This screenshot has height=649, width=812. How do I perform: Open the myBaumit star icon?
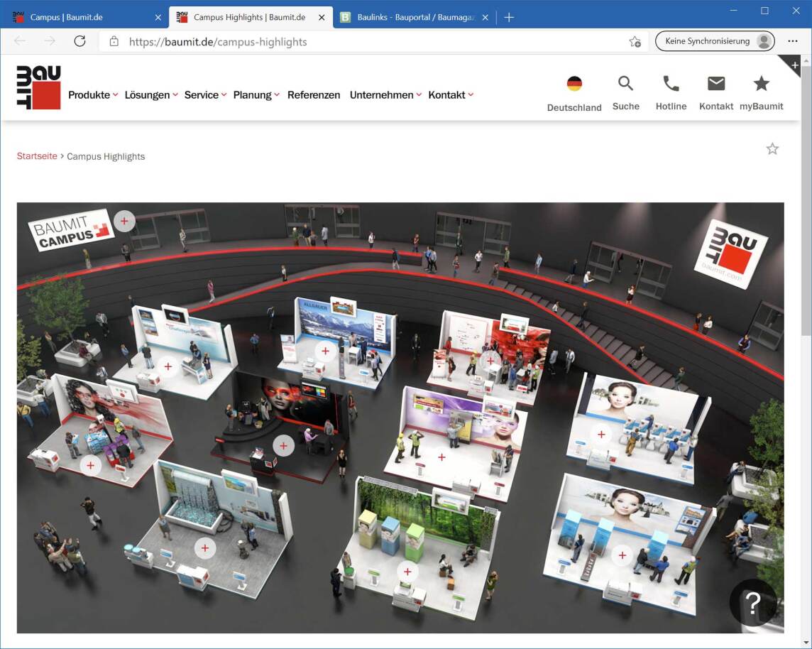761,83
